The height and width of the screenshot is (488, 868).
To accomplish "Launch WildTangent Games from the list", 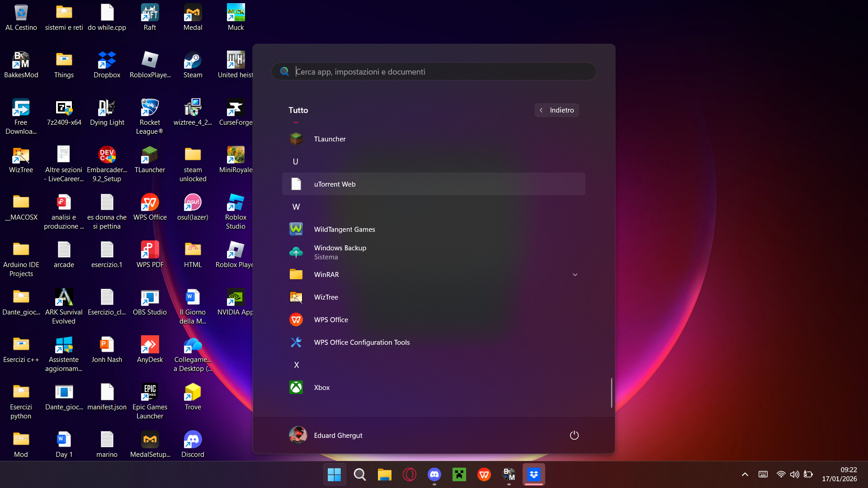I will pyautogui.click(x=434, y=229).
